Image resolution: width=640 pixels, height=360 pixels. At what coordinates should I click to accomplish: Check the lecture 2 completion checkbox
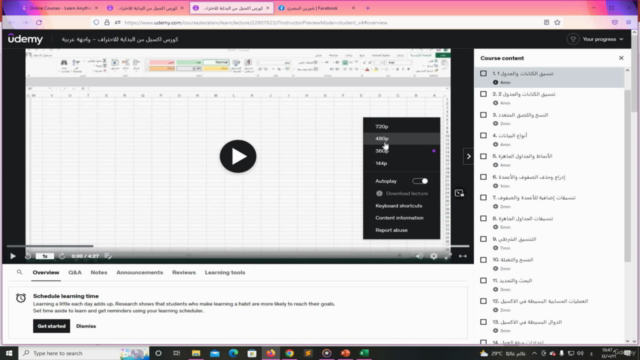click(483, 94)
